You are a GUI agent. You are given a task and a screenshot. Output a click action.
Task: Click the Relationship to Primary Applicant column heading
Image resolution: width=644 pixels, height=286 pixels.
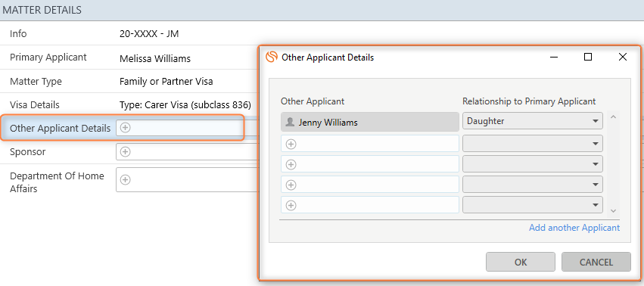point(529,101)
